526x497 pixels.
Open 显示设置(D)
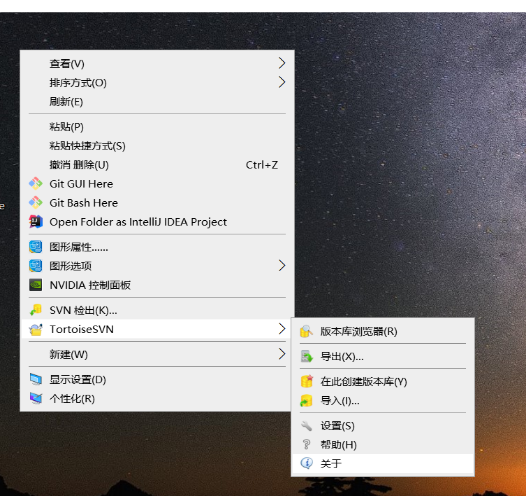pyautogui.click(x=157, y=380)
